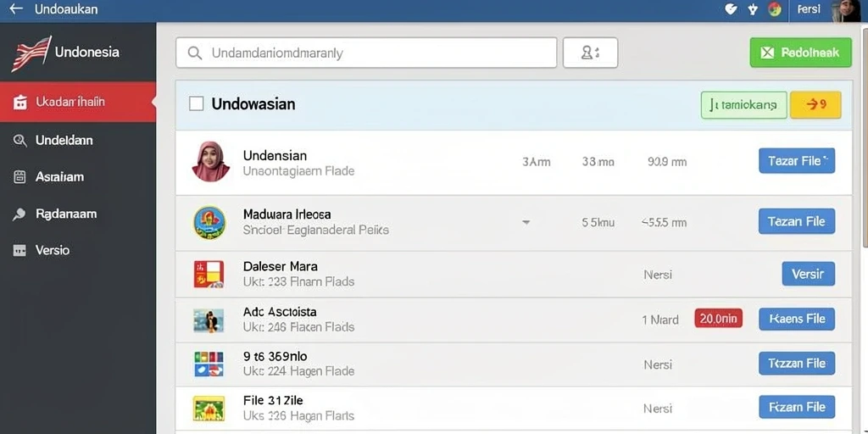This screenshot has width=868, height=434.
Task: Click the green Jt tamiokang button
Action: 743,105
